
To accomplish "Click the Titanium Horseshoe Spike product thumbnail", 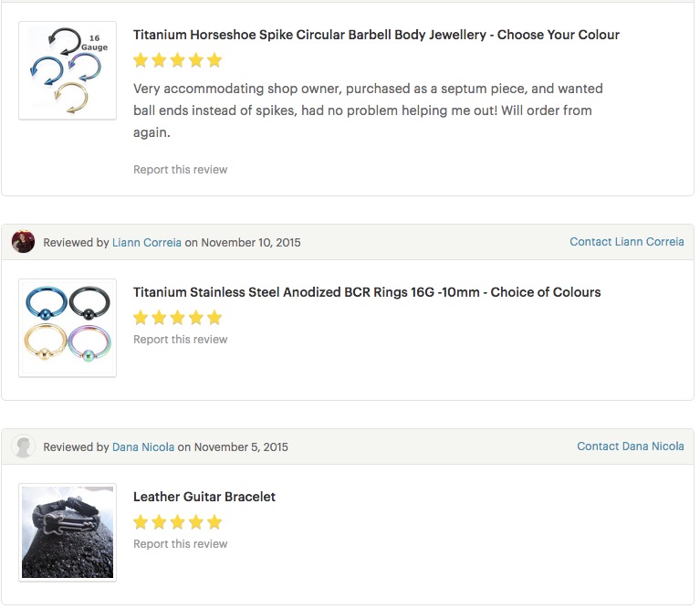I will (68, 70).
